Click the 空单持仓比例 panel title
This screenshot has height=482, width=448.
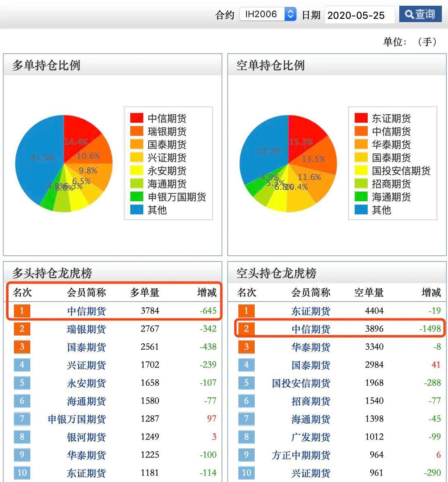(x=270, y=65)
